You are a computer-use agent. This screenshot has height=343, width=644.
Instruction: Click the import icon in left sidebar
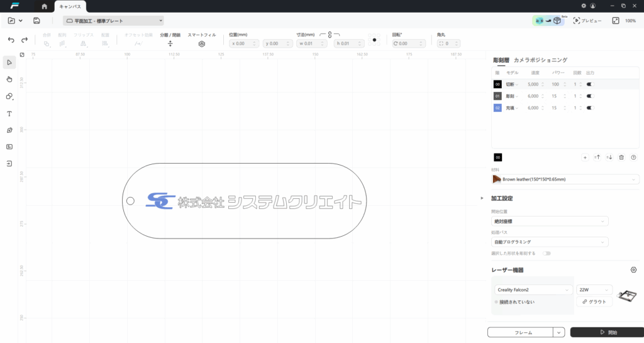coord(9,164)
